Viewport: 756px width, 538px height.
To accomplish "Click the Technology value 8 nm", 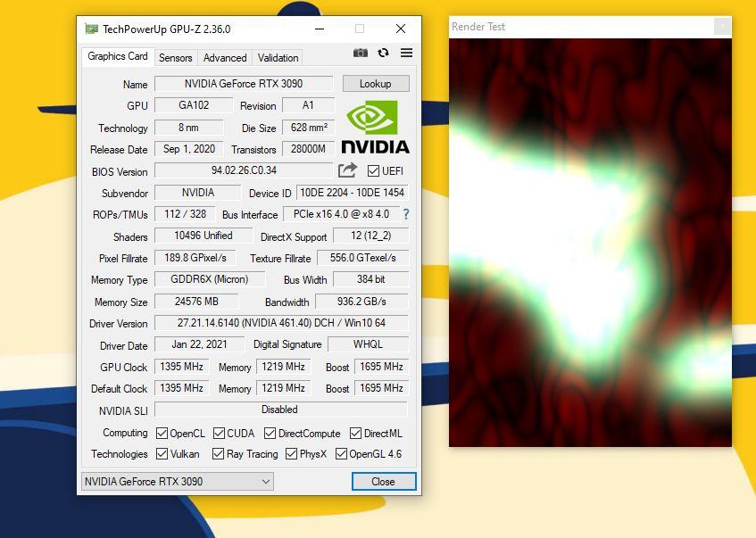I will (x=189, y=128).
